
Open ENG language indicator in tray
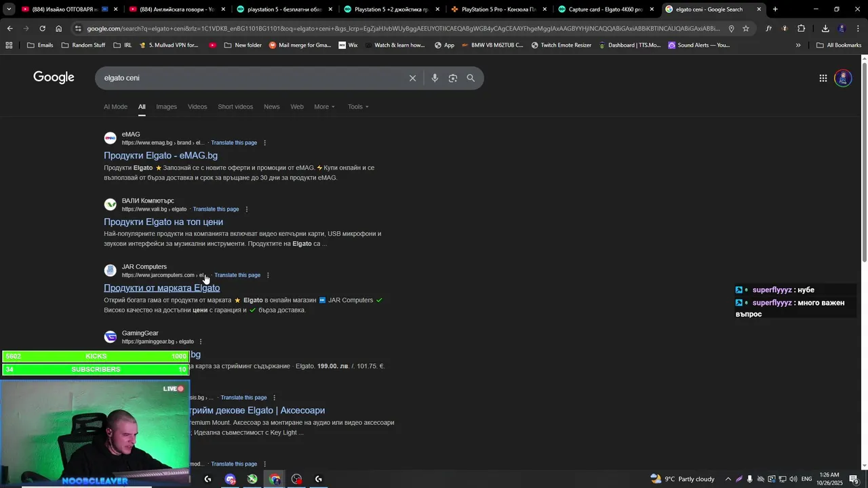806,479
